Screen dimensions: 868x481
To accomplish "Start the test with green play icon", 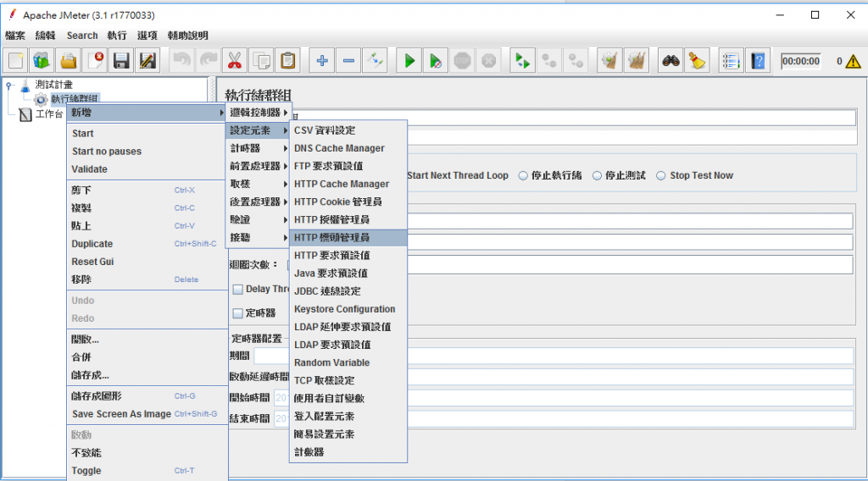I will coord(409,61).
